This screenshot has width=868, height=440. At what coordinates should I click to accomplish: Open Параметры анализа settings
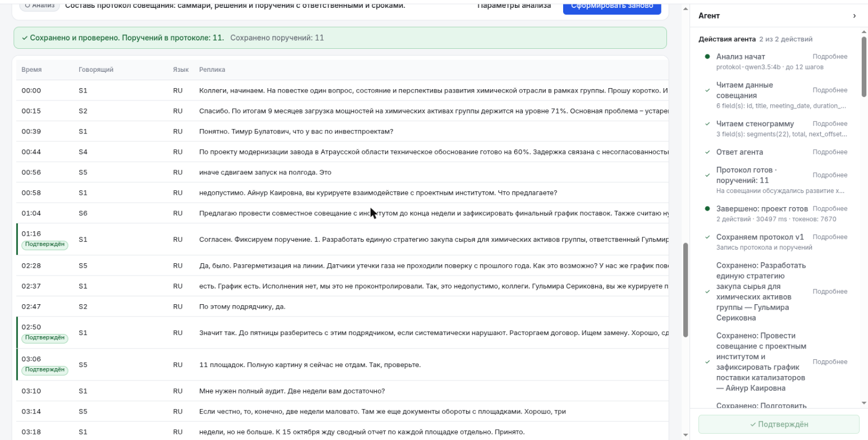click(x=514, y=6)
